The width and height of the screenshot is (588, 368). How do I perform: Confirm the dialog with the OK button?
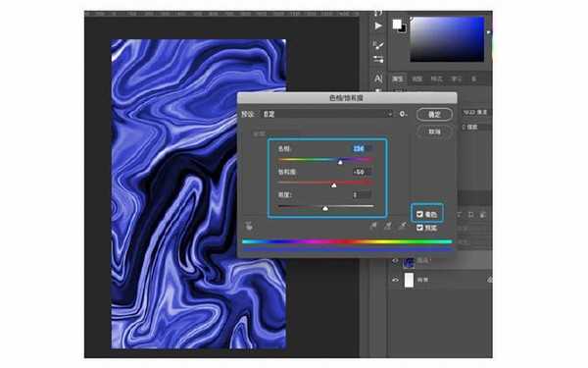pyautogui.click(x=434, y=114)
